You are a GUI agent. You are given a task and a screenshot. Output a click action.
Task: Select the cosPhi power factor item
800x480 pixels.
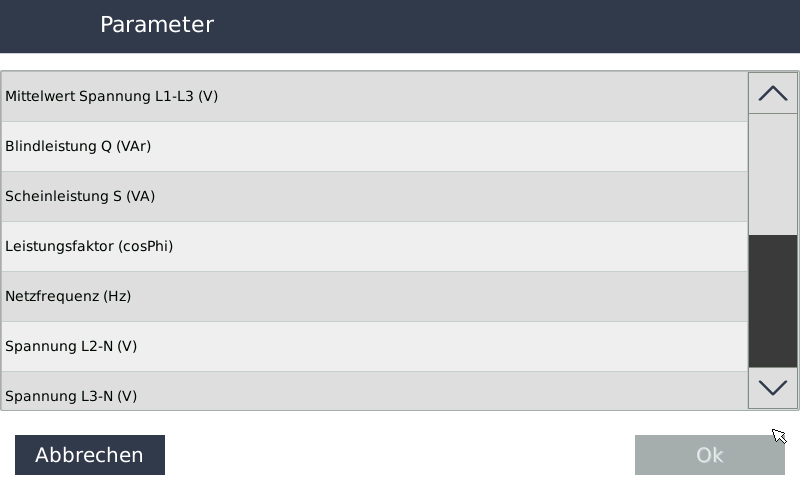click(x=374, y=247)
